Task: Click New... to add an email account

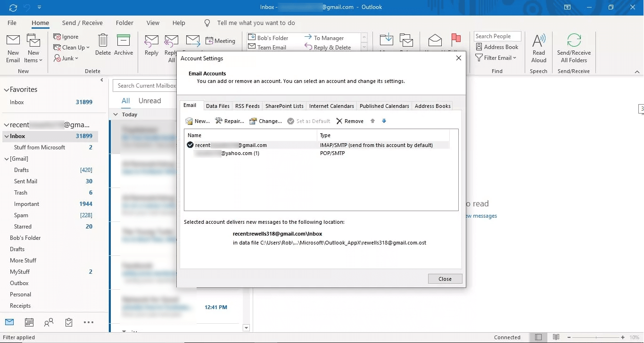Action: 198,121
